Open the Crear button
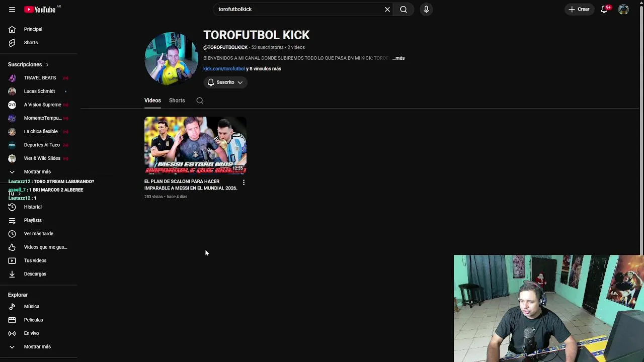644x362 pixels. pyautogui.click(x=579, y=9)
